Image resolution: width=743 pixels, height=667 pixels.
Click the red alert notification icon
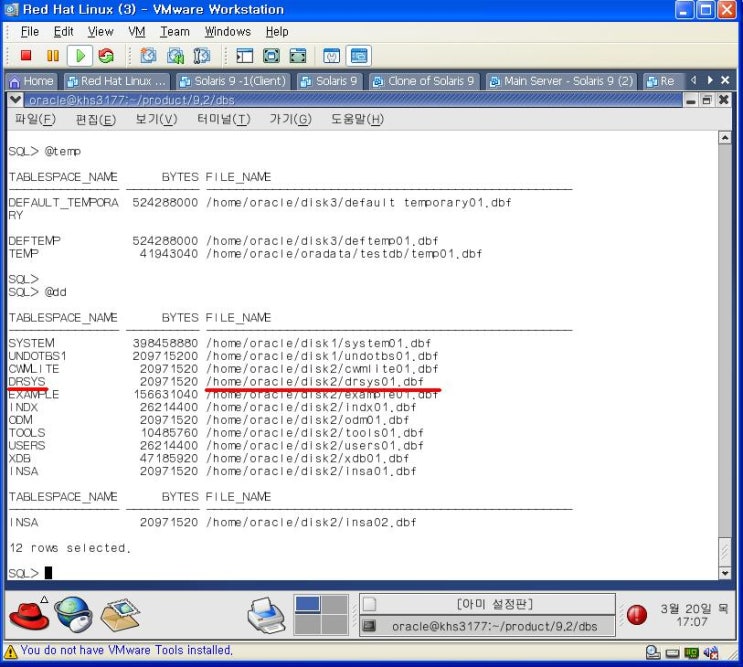pos(636,614)
